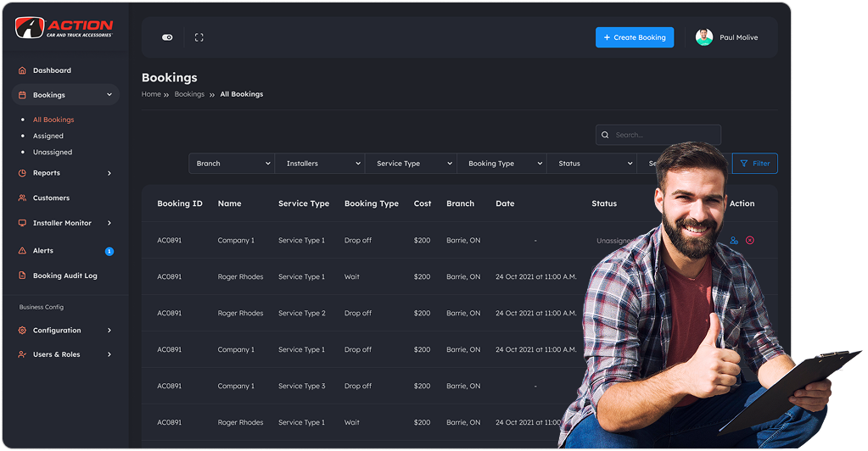This screenshot has height=451, width=868.
Task: Click the Users & Roles person icon
Action: (x=22, y=354)
